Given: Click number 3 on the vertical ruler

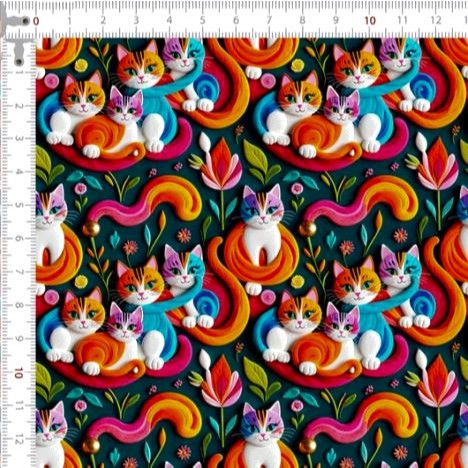Looking at the screenshot, I should 19,139.
